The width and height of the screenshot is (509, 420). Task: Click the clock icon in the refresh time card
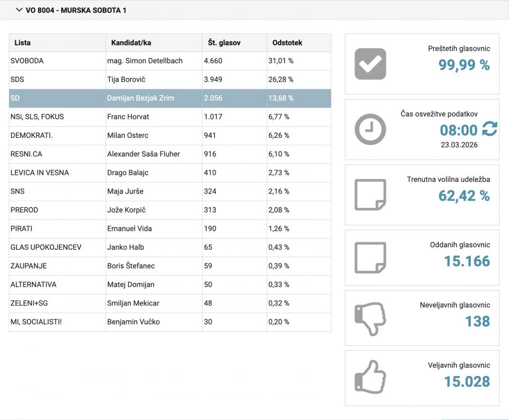coord(370,129)
